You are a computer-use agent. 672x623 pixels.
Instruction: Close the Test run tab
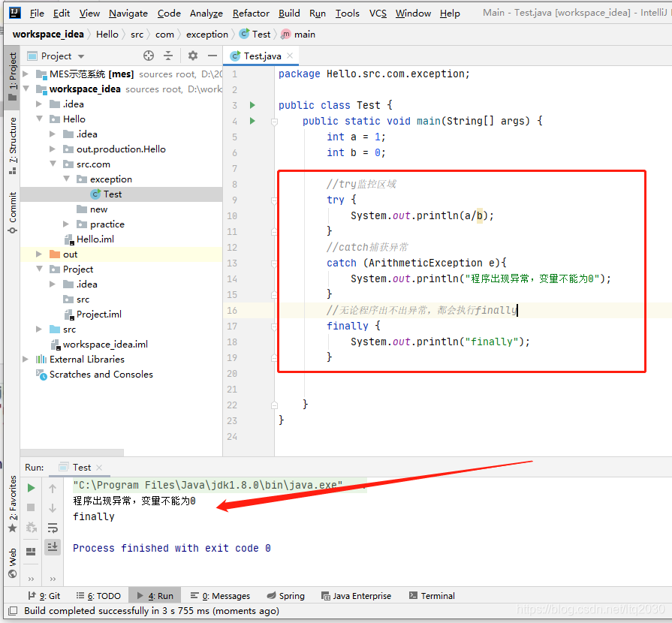click(99, 468)
